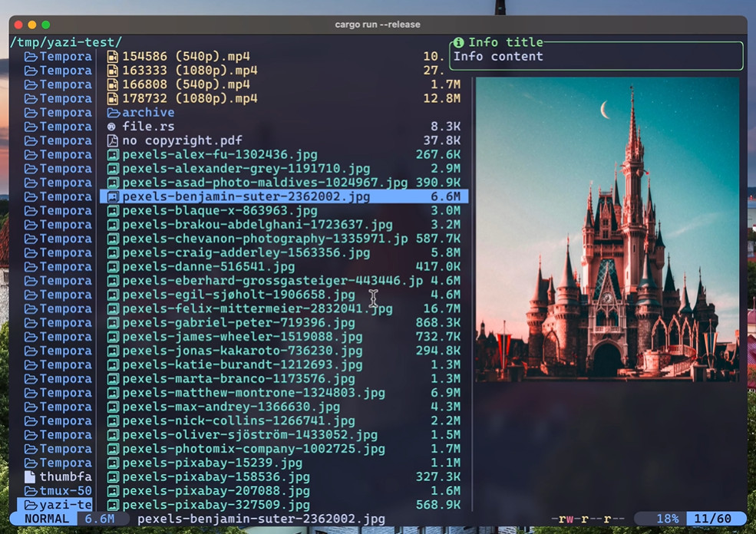756x534 pixels.
Task: Click the 11/60 file counter in status bar
Action: [712, 519]
